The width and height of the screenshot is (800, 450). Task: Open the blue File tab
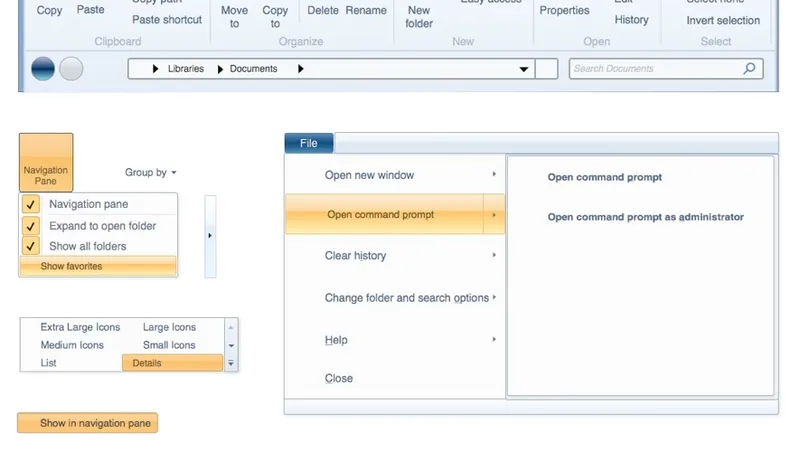coord(309,143)
